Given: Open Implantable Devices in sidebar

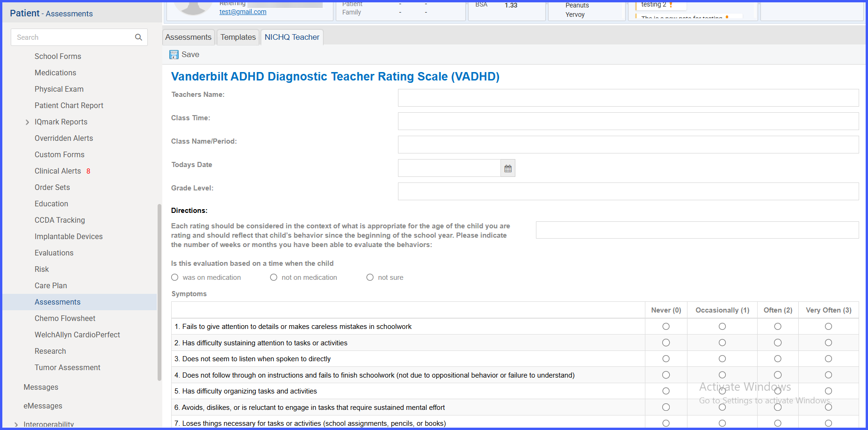Looking at the screenshot, I should [x=69, y=237].
